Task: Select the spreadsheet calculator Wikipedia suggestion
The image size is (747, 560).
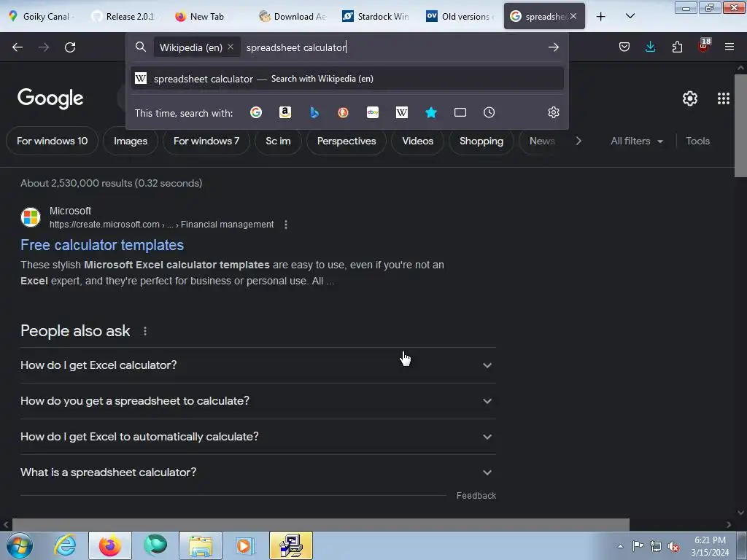Action: 347,79
